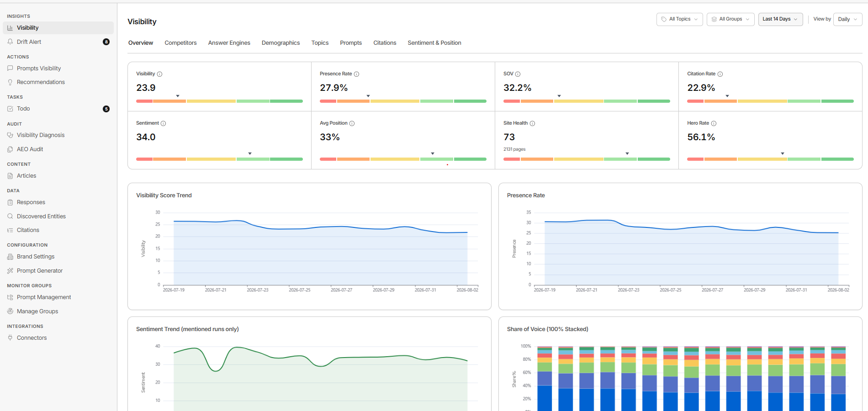Click the info icon beside Hero Rate
This screenshot has height=411, width=868.
(x=714, y=123)
